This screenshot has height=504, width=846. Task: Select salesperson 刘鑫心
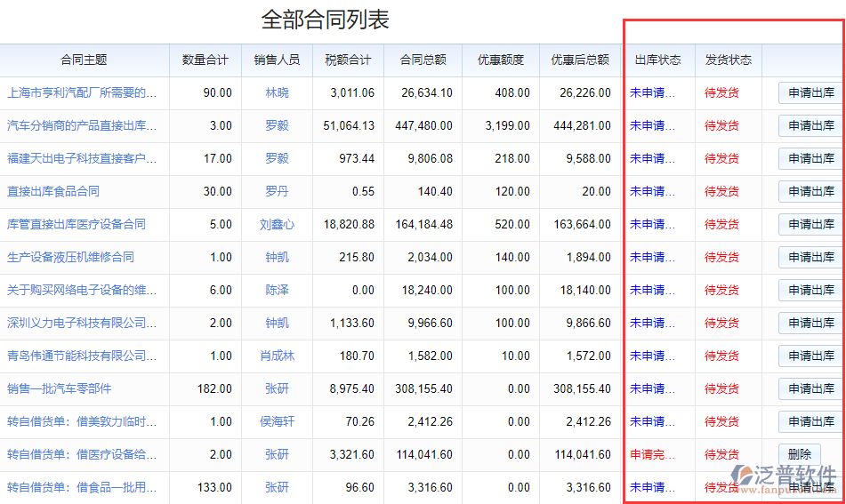(277, 224)
